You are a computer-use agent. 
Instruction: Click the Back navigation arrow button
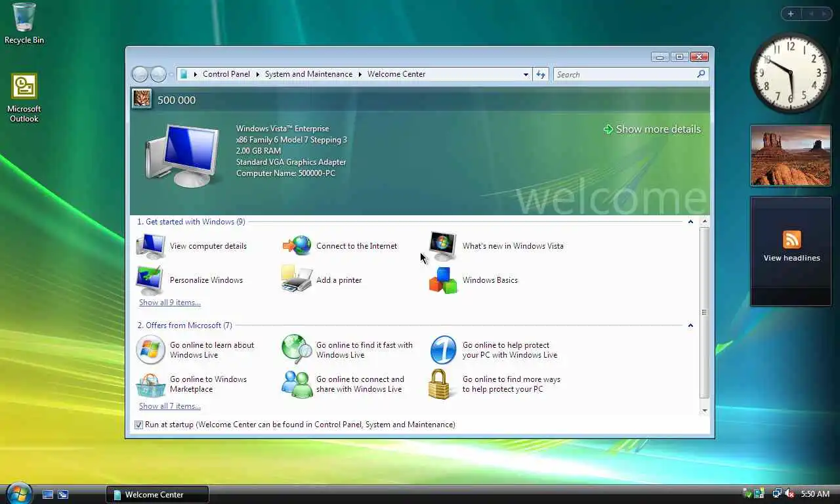(140, 74)
